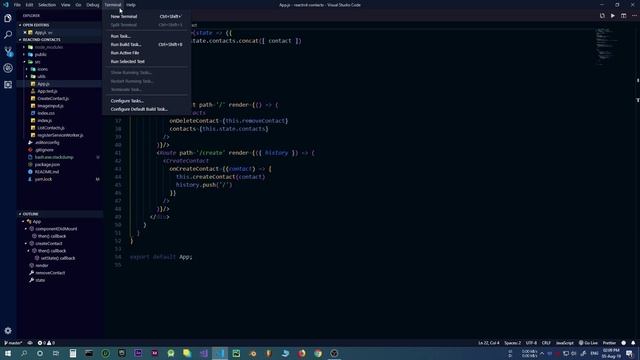Click the Spaces: 2 indentation selector
The height and width of the screenshot is (360, 640).
pos(512,343)
